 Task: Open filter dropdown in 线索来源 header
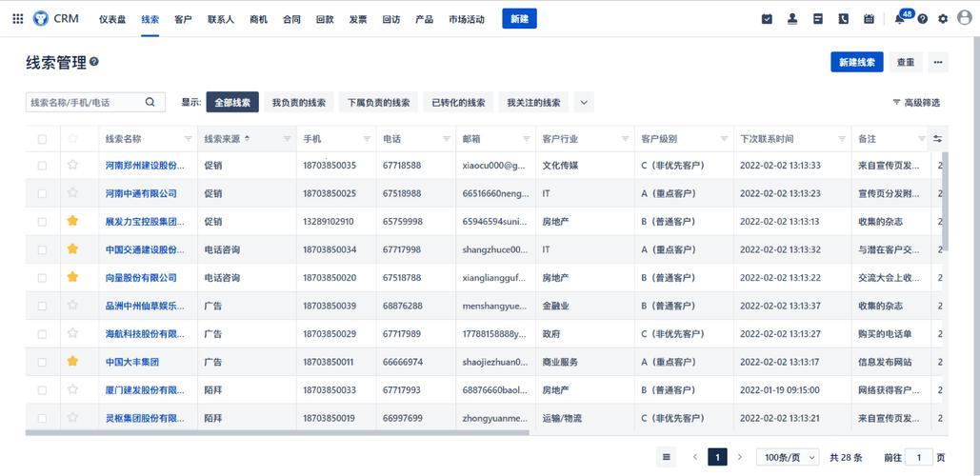[x=287, y=139]
